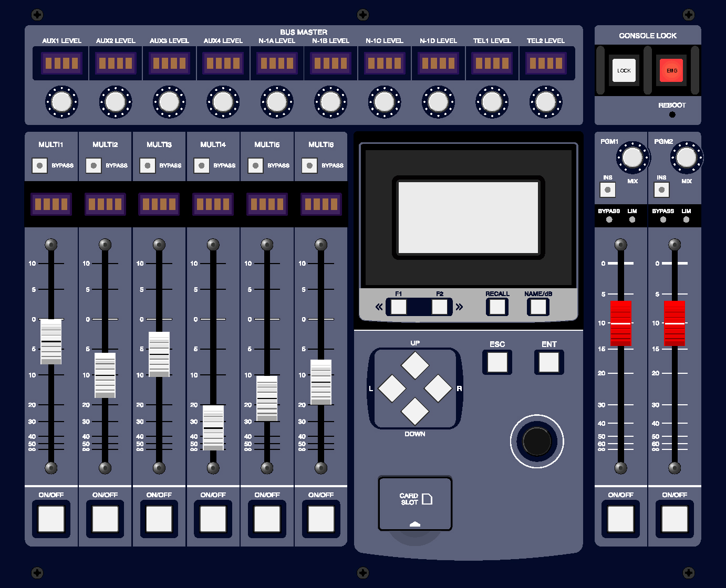Switch MULTI4 channel ON/OFF
This screenshot has height=588, width=726.
(213, 519)
